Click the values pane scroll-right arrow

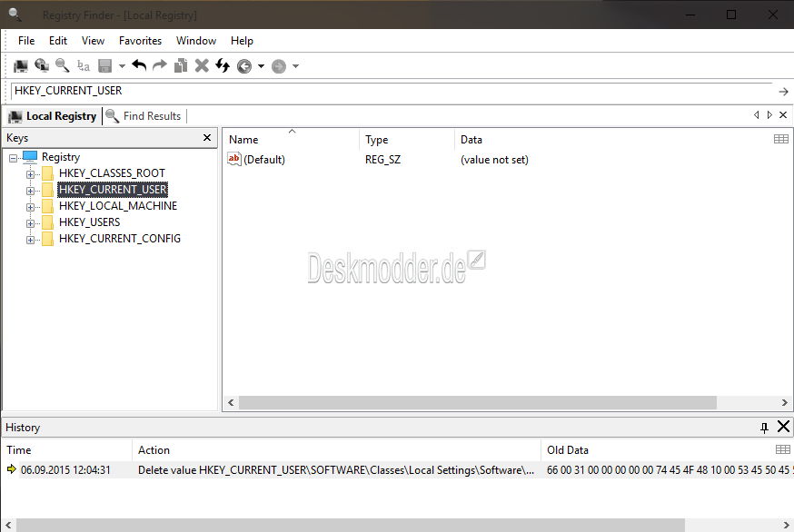pyautogui.click(x=784, y=402)
